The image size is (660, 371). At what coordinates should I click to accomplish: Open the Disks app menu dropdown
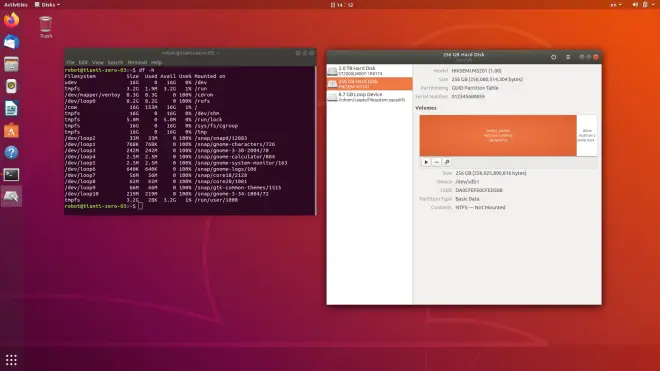click(x=47, y=5)
